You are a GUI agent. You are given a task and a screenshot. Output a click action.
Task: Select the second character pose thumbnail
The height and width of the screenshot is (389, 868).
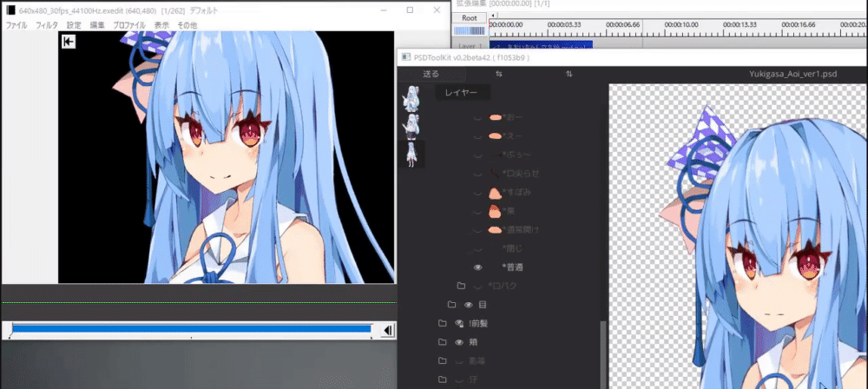(412, 127)
